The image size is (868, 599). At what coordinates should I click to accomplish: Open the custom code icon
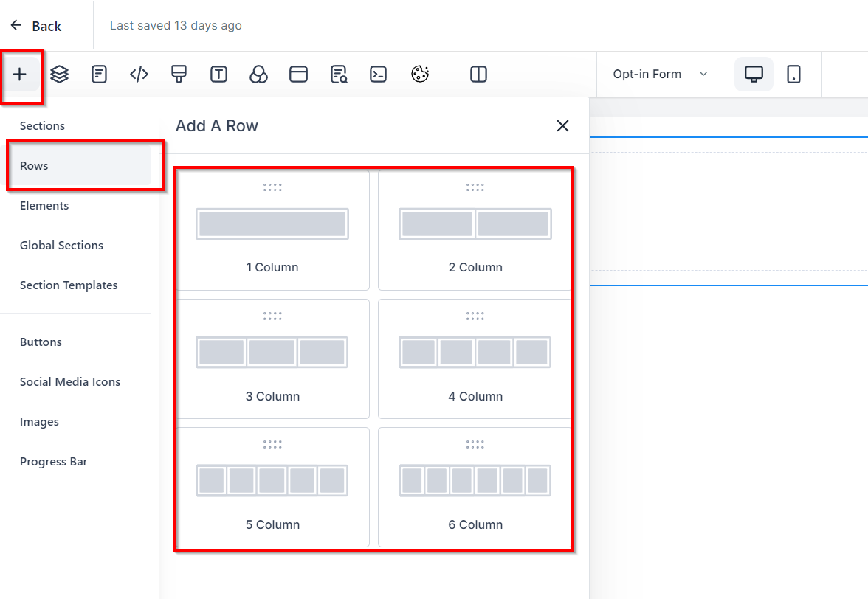click(139, 74)
